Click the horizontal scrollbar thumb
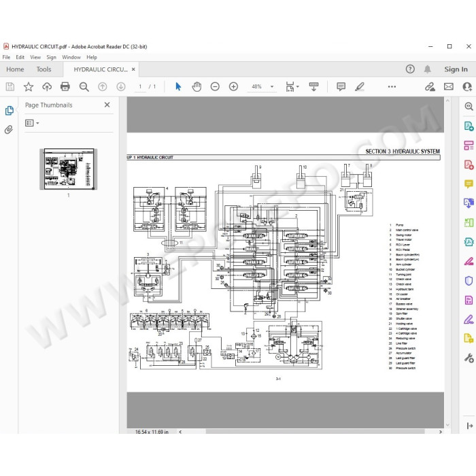This screenshot has width=476, height=476. [x=315, y=432]
